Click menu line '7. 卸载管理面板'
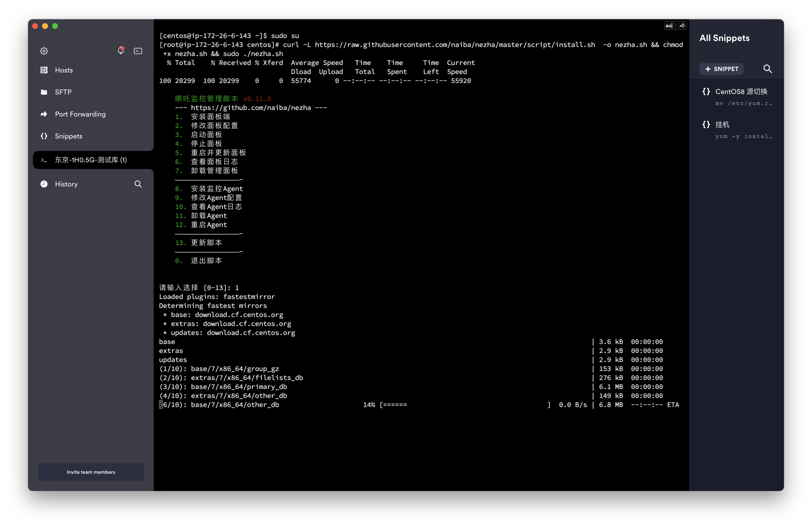 (206, 171)
